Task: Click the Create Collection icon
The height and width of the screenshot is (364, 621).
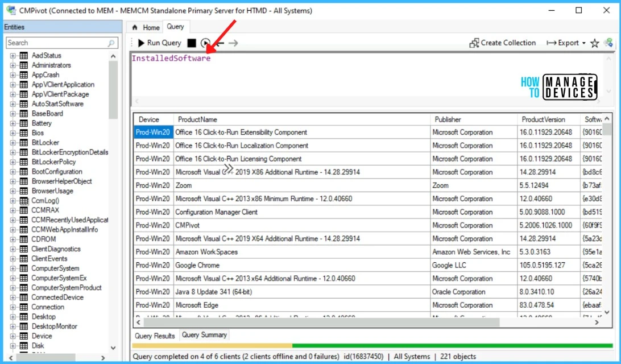Action: [x=474, y=43]
